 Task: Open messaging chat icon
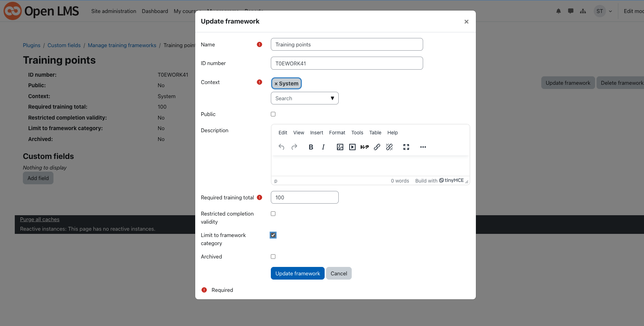(571, 11)
